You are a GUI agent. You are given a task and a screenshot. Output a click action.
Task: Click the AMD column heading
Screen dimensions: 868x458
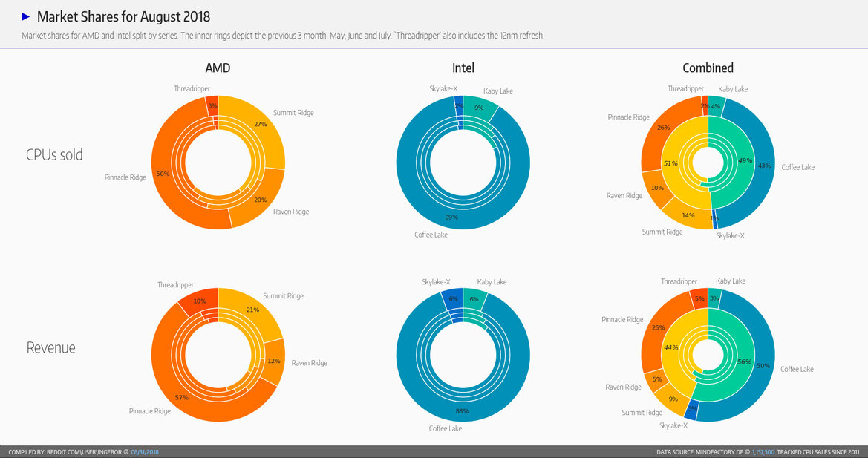(218, 68)
